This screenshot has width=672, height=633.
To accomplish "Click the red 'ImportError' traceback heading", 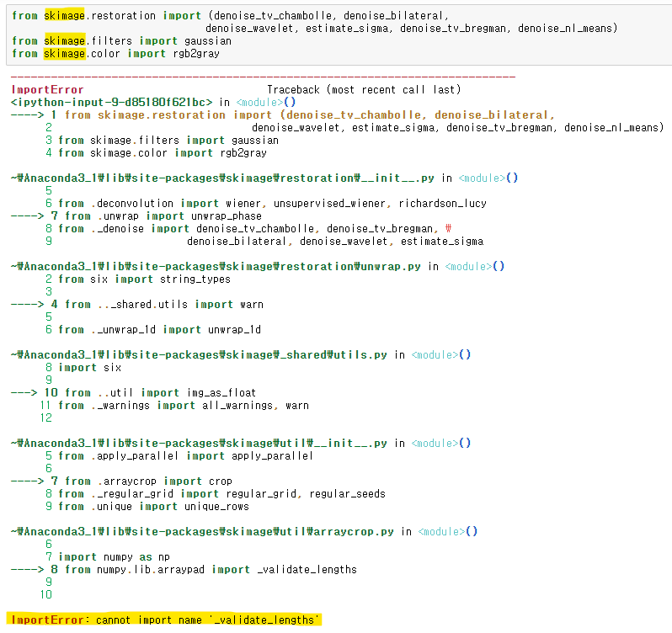I will coord(47,89).
